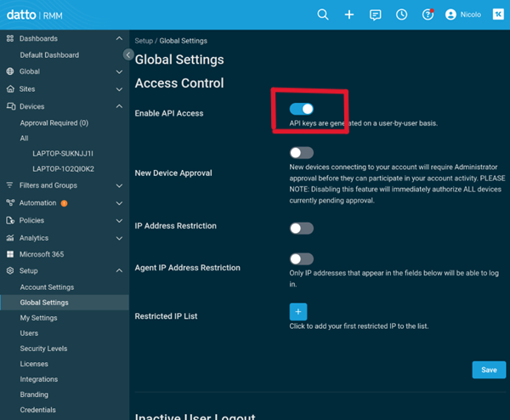Click the Nicolo username text
The height and width of the screenshot is (420, 510).
[470, 14]
